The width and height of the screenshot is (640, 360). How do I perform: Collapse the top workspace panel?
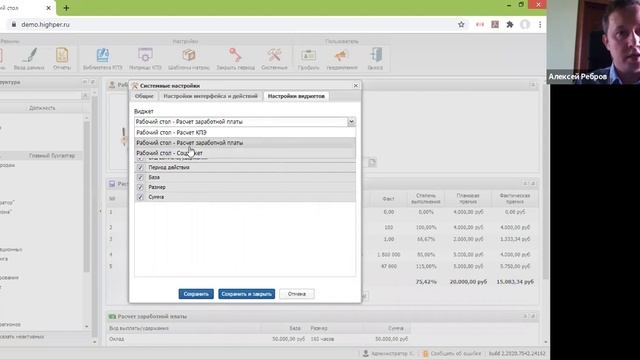pyautogui.click(x=533, y=85)
